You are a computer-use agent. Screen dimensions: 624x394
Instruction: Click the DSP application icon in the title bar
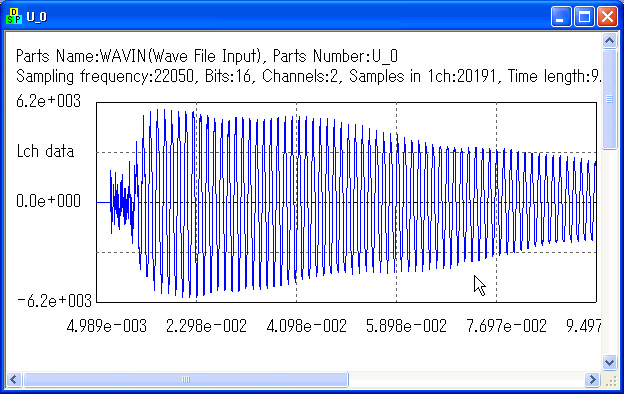click(14, 16)
